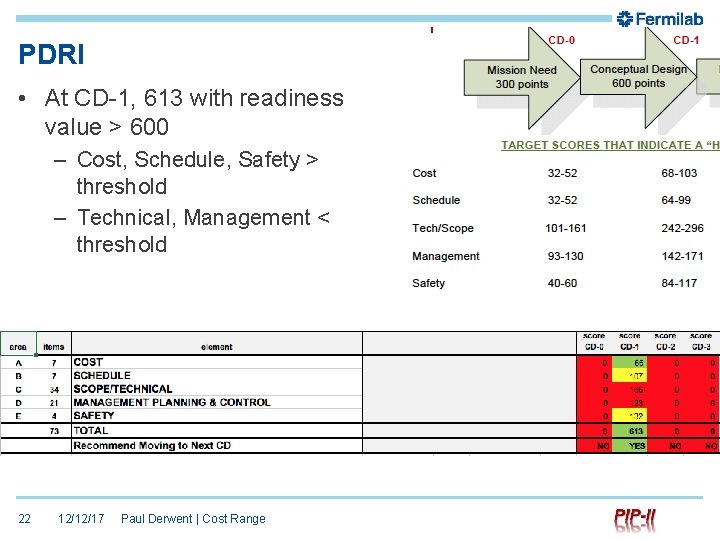Click the green 613 total cell
This screenshot has width=720, height=540.
[630, 431]
